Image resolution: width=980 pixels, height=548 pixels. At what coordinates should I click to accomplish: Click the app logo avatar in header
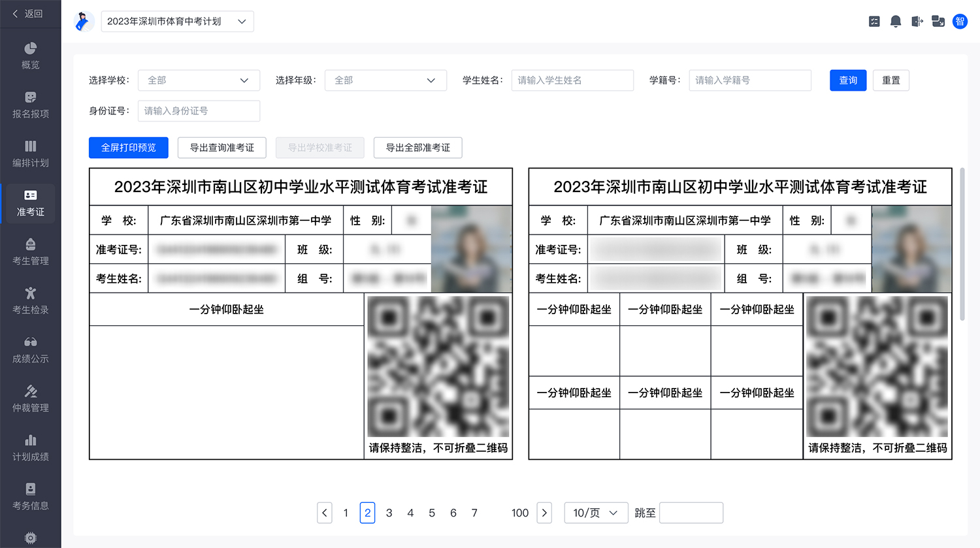click(83, 22)
